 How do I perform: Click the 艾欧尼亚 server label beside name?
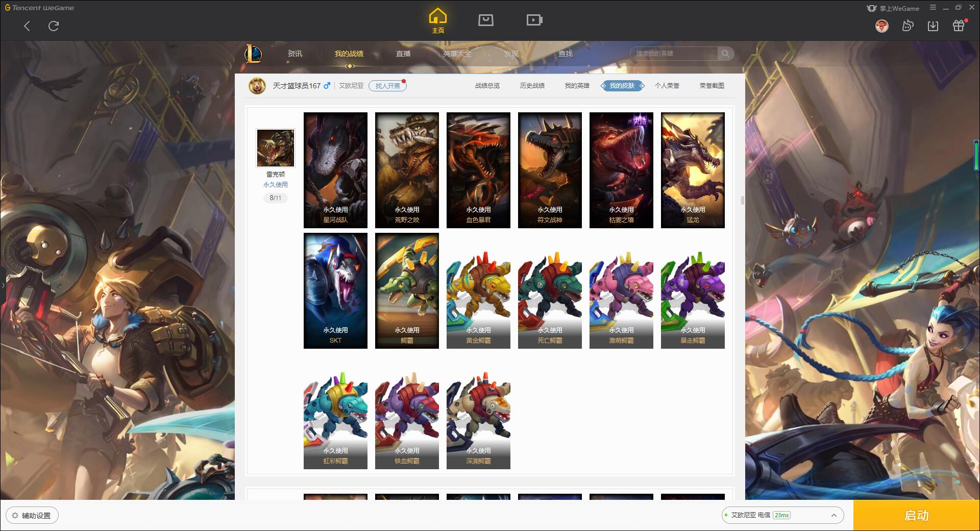351,86
